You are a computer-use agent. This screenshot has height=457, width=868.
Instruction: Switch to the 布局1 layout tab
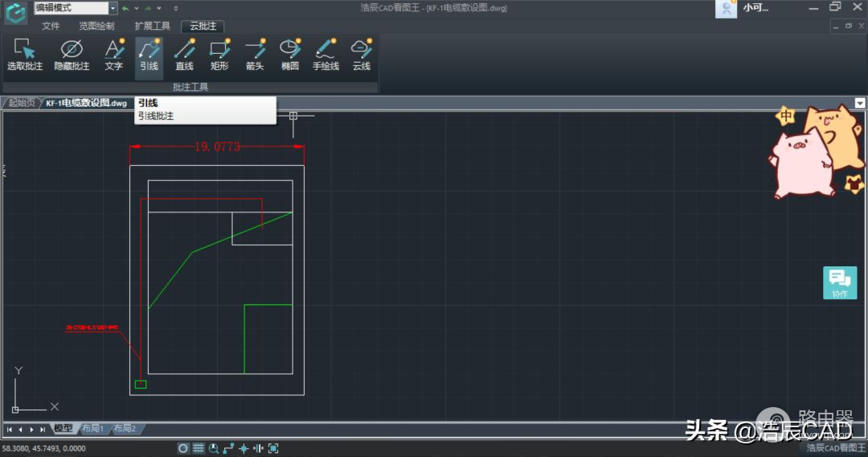pyautogui.click(x=92, y=429)
